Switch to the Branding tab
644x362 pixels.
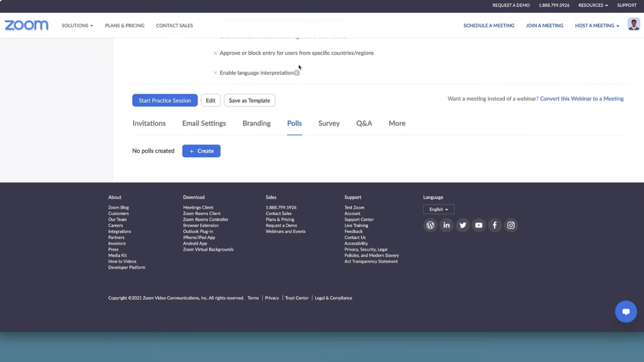point(257,123)
